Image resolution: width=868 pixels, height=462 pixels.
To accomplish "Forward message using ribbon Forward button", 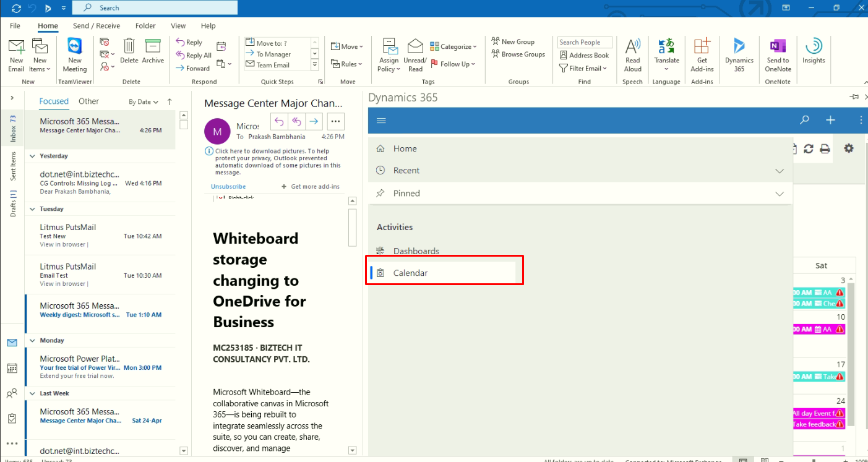I will pyautogui.click(x=193, y=69).
